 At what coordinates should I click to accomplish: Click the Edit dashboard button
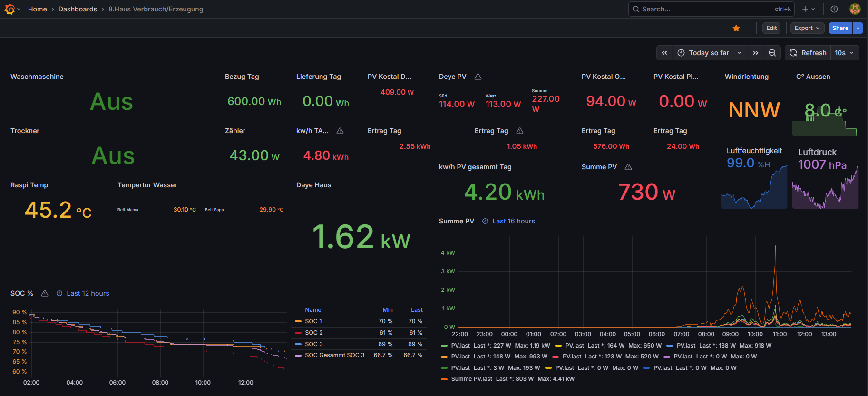tap(771, 28)
